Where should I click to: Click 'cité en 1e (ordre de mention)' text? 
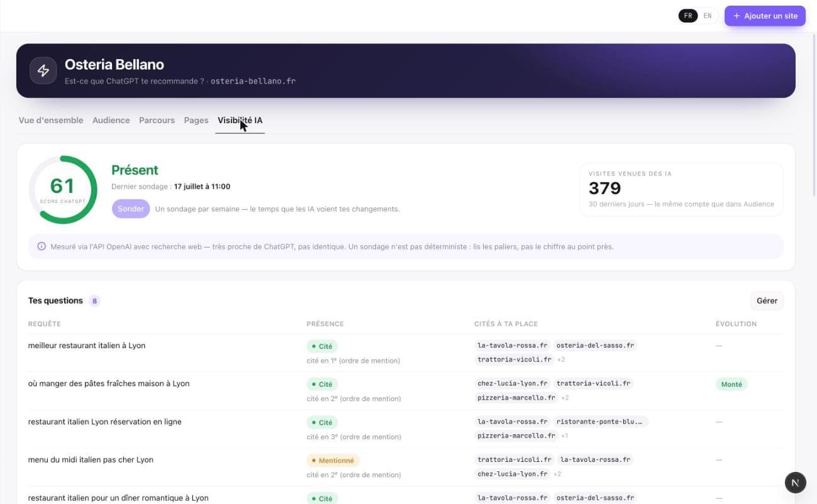353,361
